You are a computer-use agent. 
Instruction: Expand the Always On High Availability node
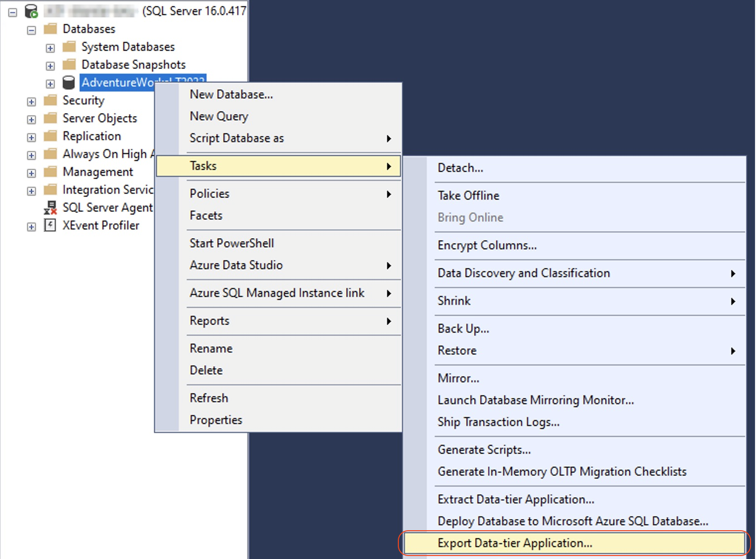[31, 154]
